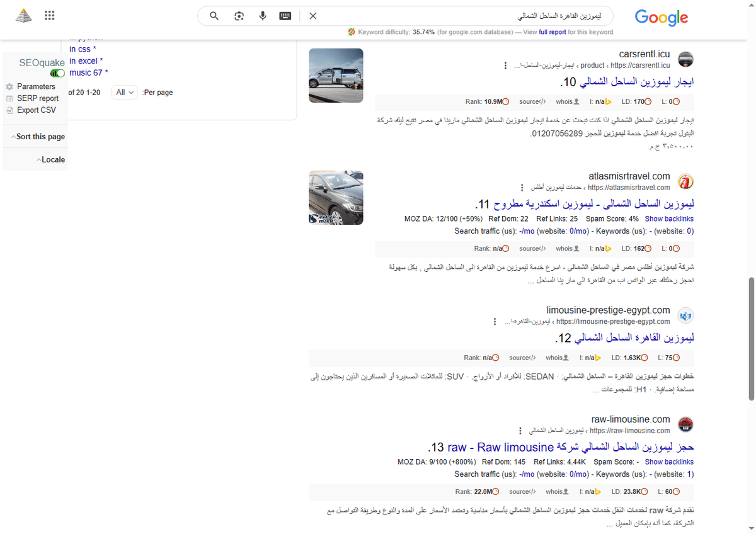Open the All results-per-page dropdown

(x=124, y=92)
